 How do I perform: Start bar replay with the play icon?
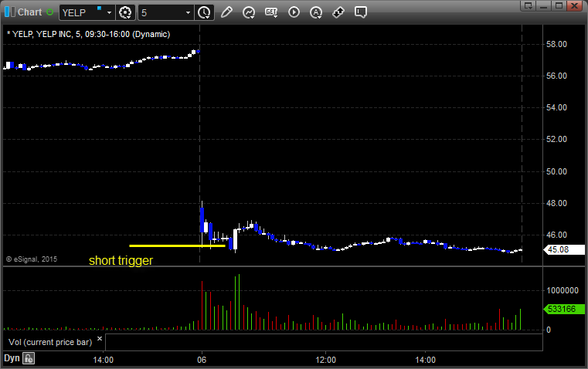pos(294,12)
